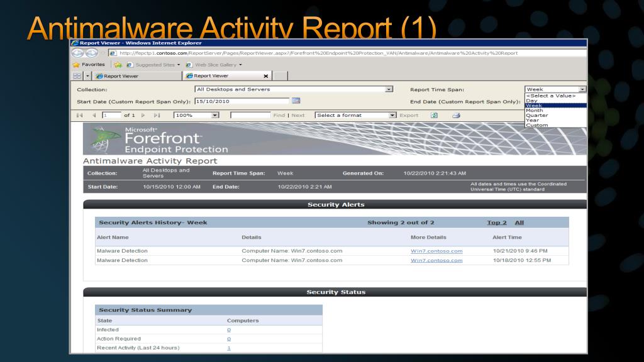The width and height of the screenshot is (644, 362).
Task: Click the 'Generated On:' label
Action: tap(363, 173)
